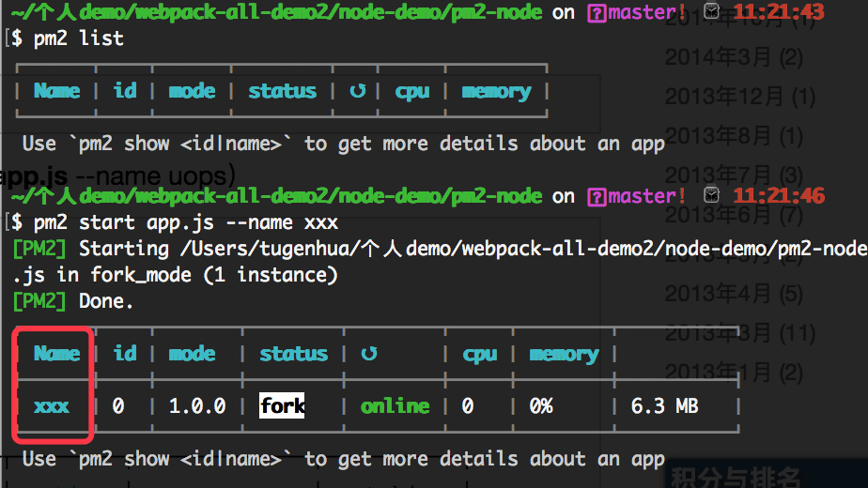Click the highlighted 'fork' cell
The height and width of the screenshot is (488, 868).
tap(282, 405)
